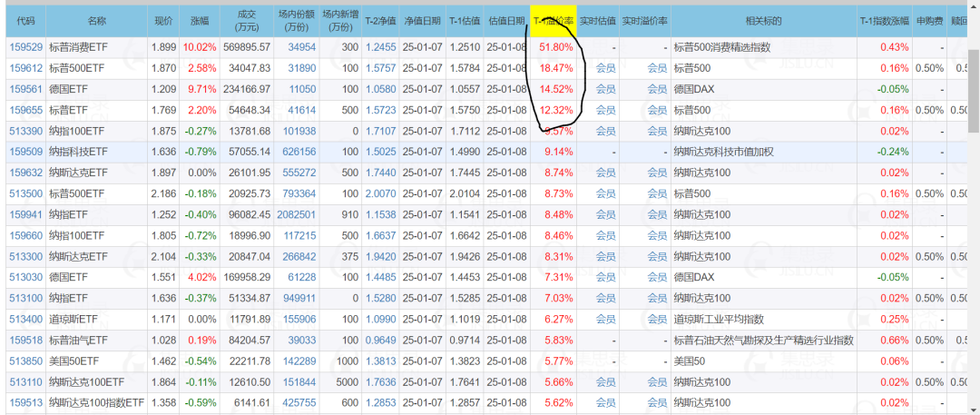Open fund code 159509 link
The width and height of the screenshot is (980, 415).
coord(25,152)
